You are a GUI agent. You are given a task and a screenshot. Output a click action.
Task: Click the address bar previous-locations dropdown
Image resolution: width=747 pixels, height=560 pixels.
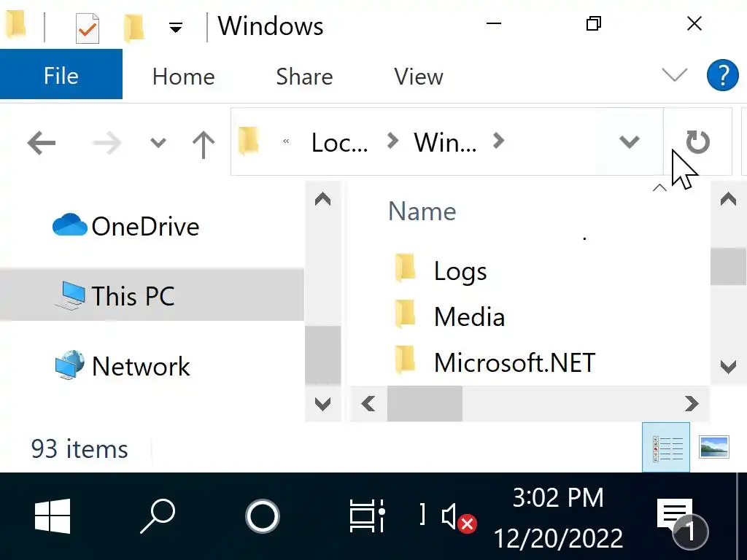click(629, 142)
